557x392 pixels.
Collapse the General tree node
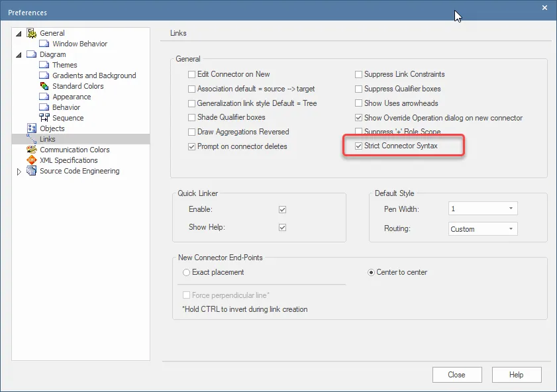click(x=19, y=34)
